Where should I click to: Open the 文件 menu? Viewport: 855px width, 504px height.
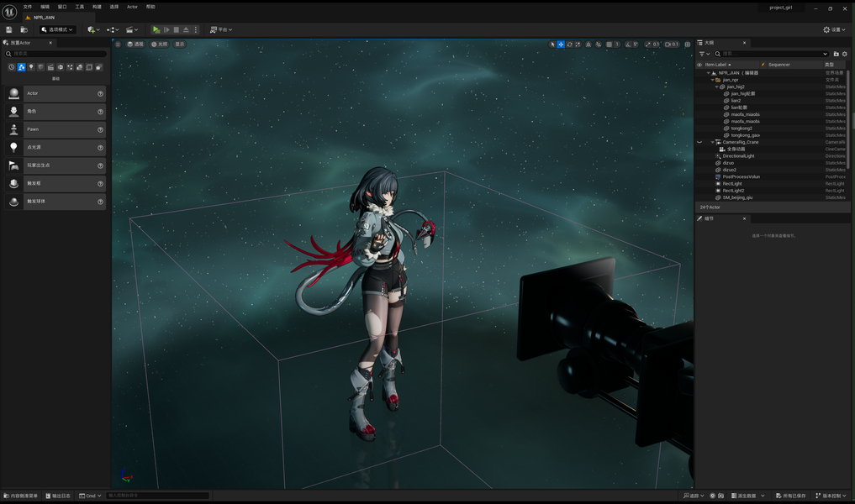pos(27,7)
